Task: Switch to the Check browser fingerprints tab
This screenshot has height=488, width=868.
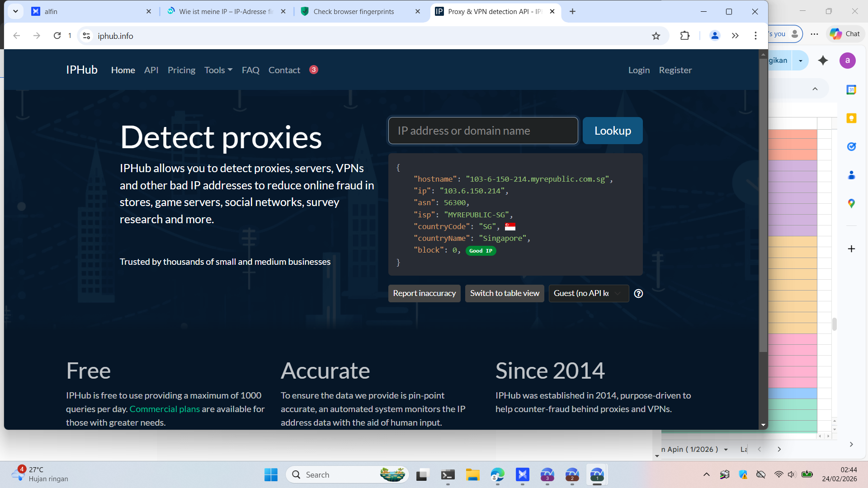Action: pyautogui.click(x=354, y=12)
